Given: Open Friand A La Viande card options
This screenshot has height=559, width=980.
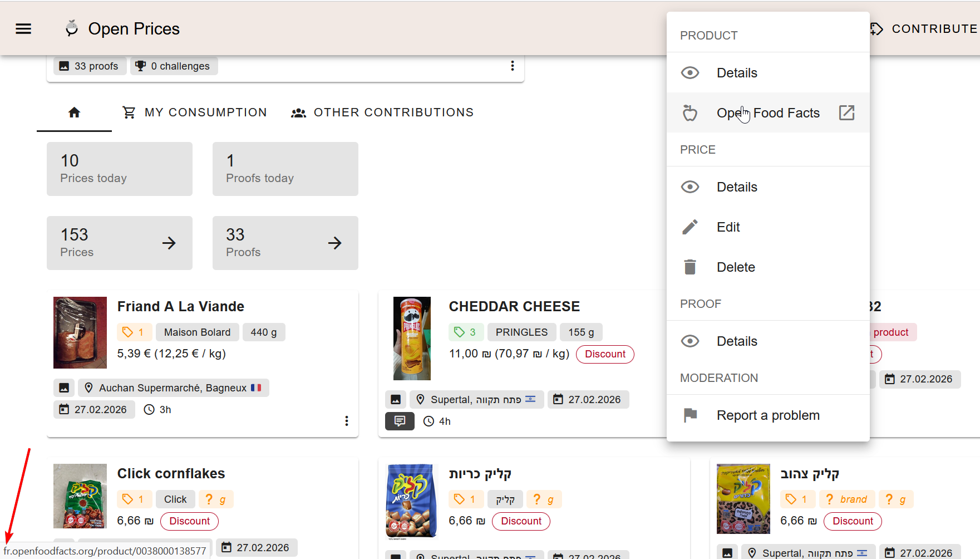Looking at the screenshot, I should click(x=346, y=421).
